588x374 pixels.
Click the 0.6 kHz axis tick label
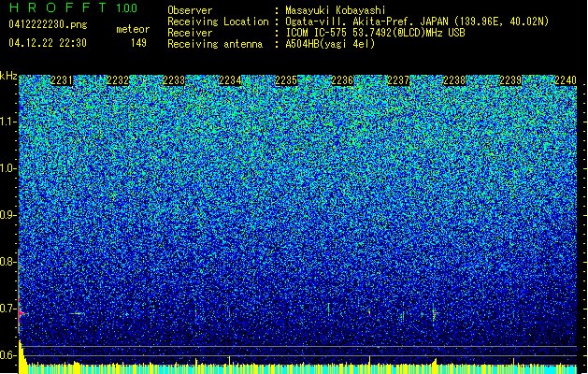[x=7, y=355]
